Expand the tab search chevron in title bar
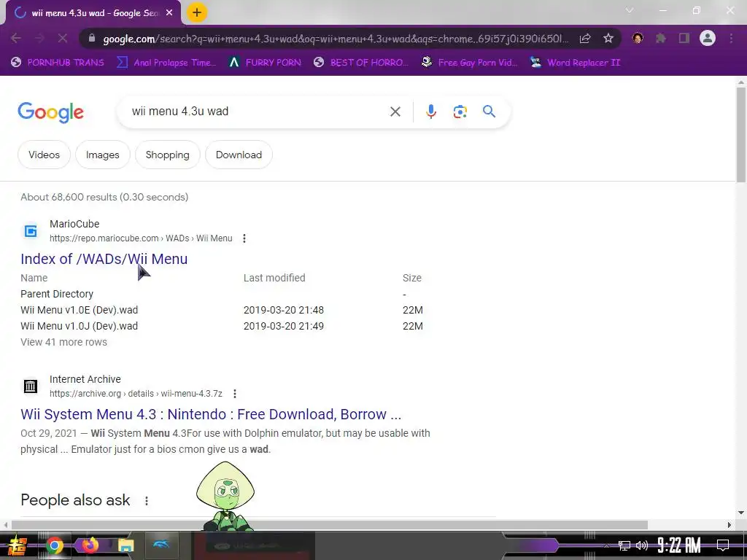The image size is (747, 560). pos(630,10)
